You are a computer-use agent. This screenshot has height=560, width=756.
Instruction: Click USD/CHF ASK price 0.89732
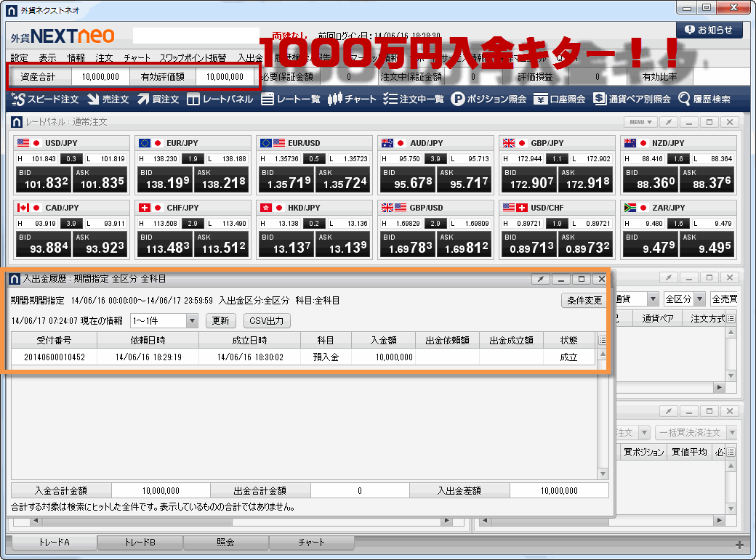(585, 244)
